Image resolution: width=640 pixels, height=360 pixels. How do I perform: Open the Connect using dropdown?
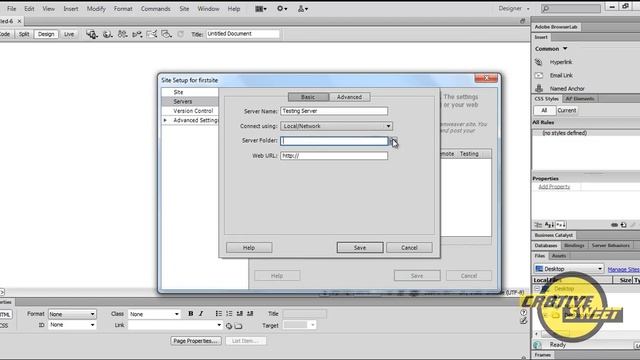337,126
